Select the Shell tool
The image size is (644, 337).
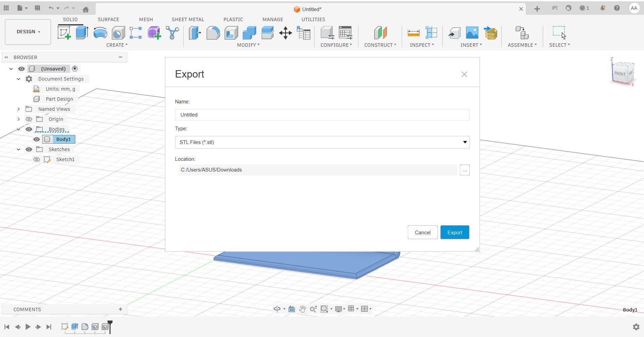231,33
